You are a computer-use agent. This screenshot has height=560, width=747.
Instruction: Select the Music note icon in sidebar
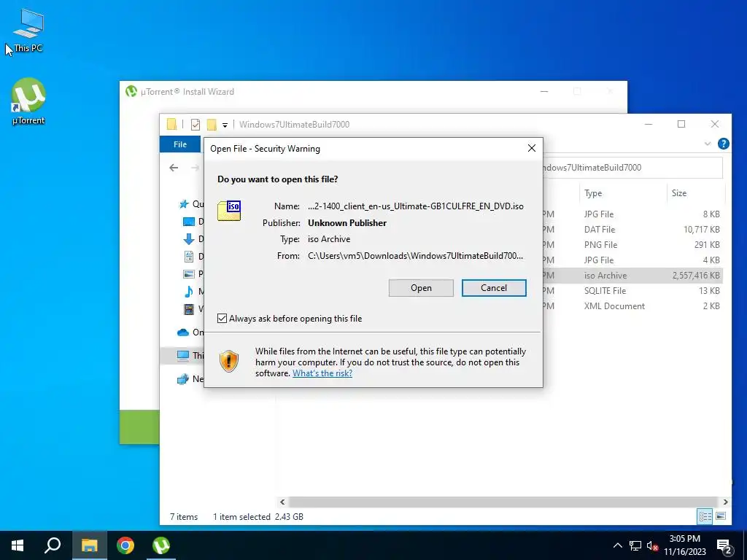[x=189, y=291]
